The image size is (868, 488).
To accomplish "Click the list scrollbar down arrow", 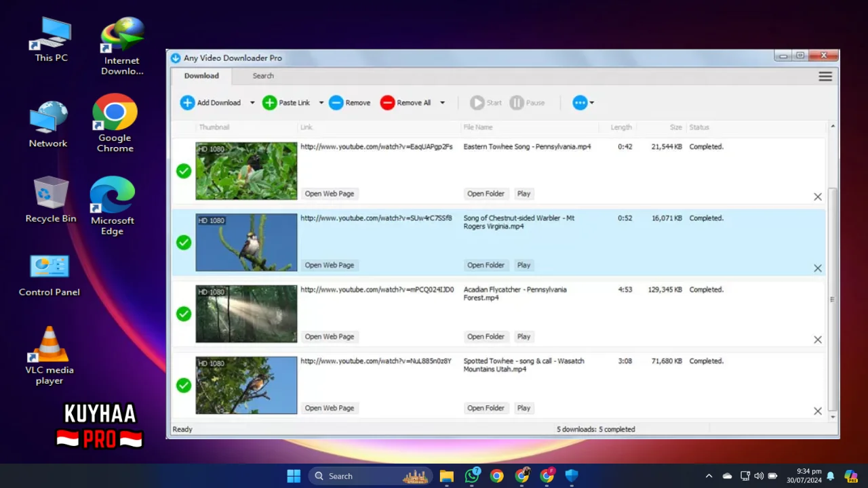I will (833, 417).
